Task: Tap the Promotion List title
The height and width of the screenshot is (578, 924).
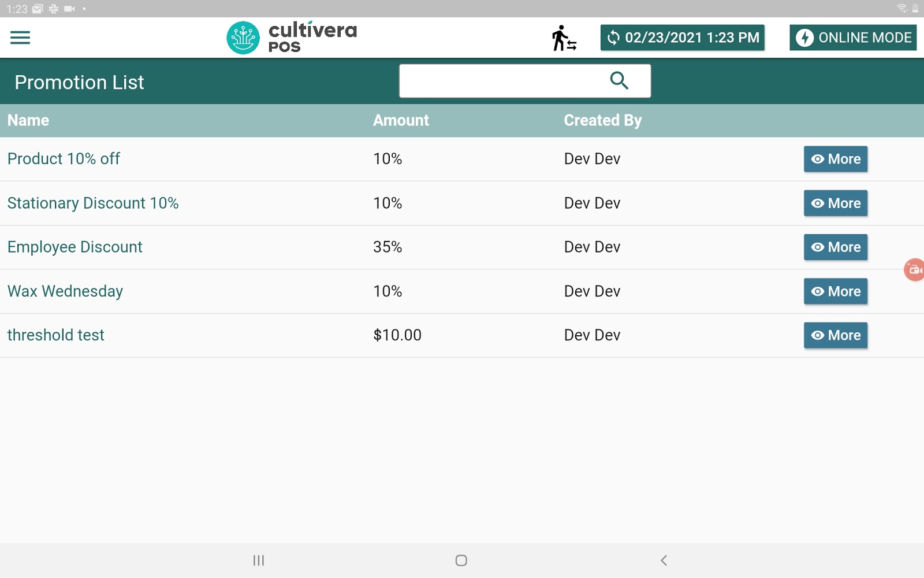Action: click(x=79, y=82)
